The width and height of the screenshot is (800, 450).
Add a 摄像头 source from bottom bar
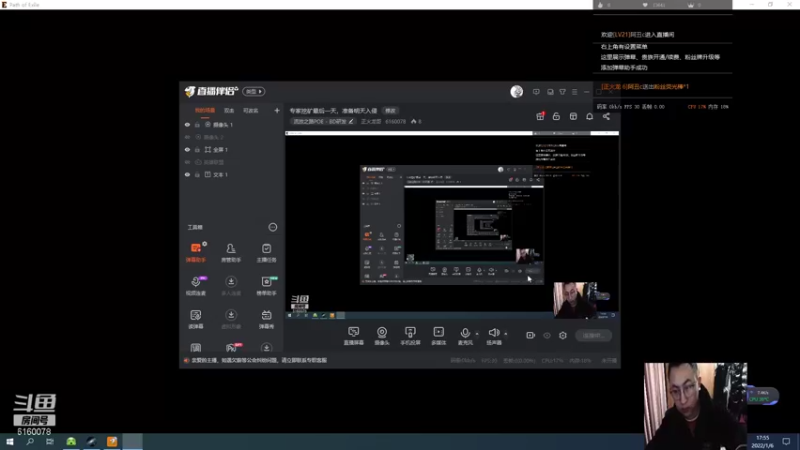coord(382,336)
